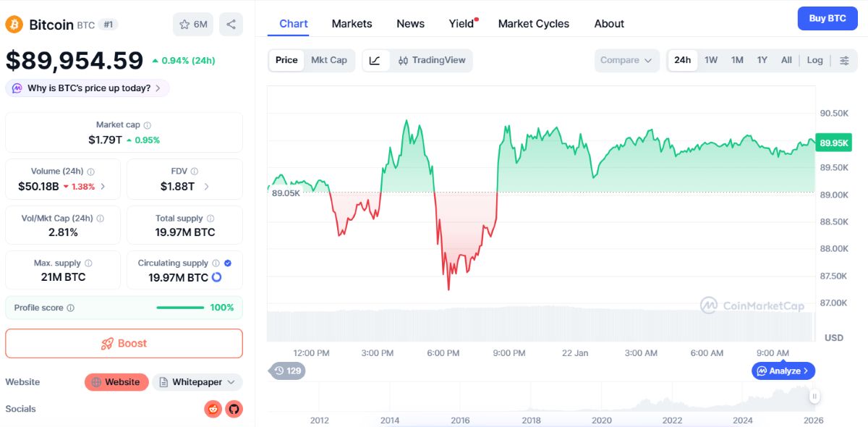This screenshot has height=427, width=868.
Task: Click the pause handle on range navigator
Action: pos(814,396)
